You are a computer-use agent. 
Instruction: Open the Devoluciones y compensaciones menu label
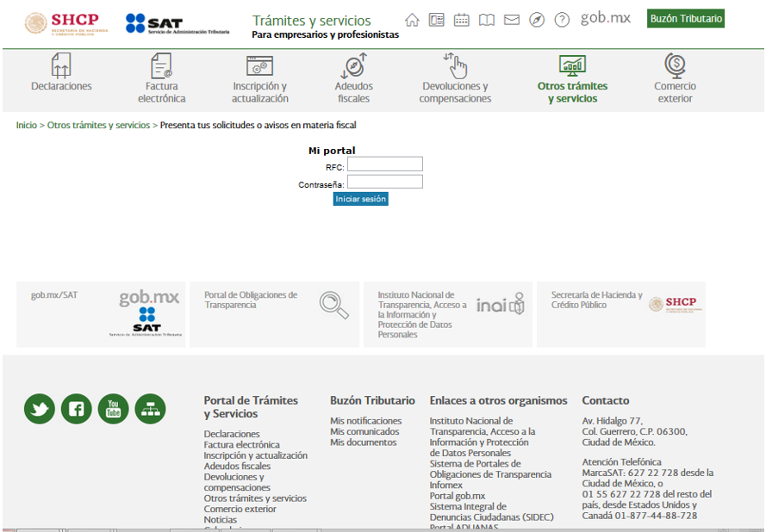(455, 92)
